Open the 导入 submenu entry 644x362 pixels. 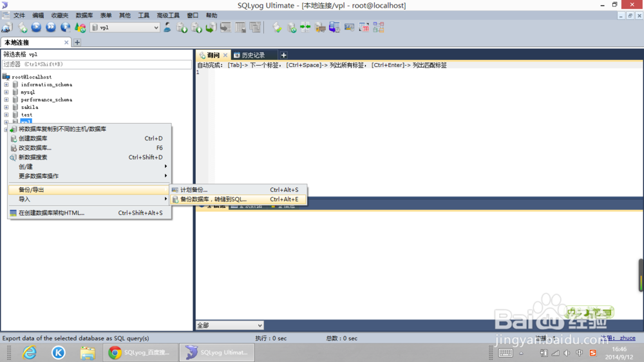pyautogui.click(x=89, y=199)
